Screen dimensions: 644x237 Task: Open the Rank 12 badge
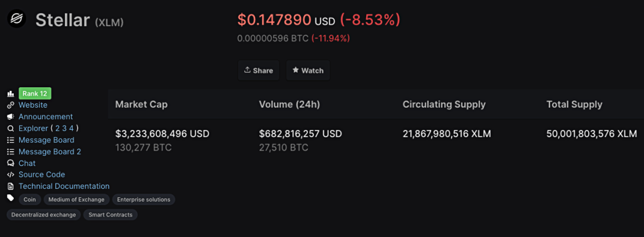point(35,94)
